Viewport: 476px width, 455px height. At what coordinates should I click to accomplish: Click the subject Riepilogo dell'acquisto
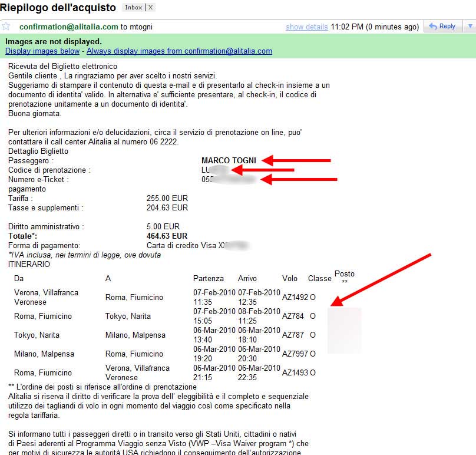pyautogui.click(x=58, y=8)
